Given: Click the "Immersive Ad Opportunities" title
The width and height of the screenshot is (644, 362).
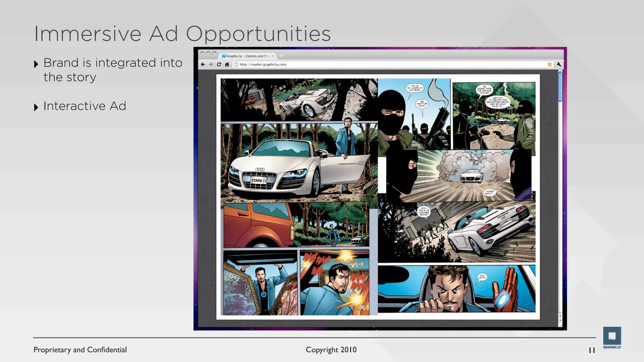Looking at the screenshot, I should [x=182, y=34].
